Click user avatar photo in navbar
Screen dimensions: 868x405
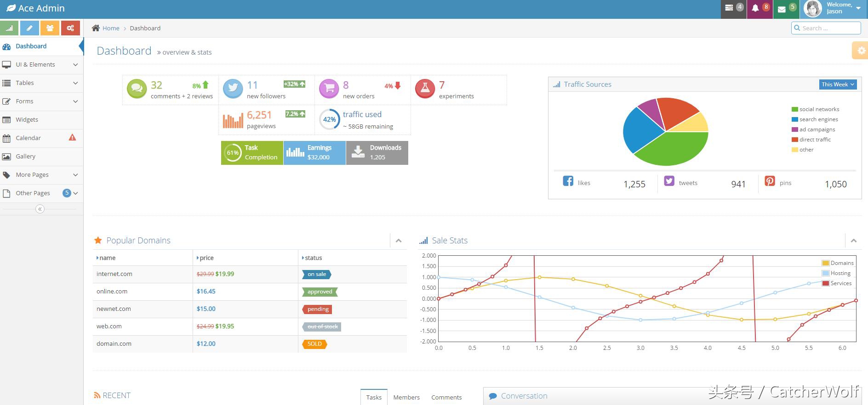point(812,8)
